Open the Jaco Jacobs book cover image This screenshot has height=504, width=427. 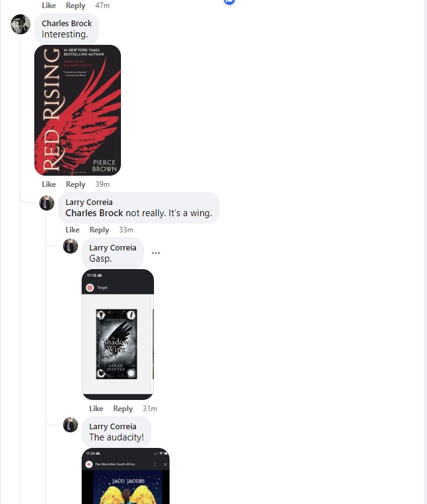125,476
